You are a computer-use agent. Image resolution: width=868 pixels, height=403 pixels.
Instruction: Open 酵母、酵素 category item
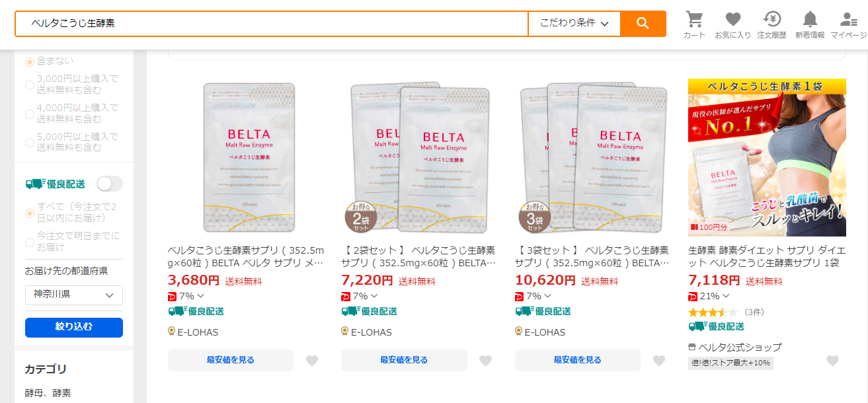[x=48, y=393]
